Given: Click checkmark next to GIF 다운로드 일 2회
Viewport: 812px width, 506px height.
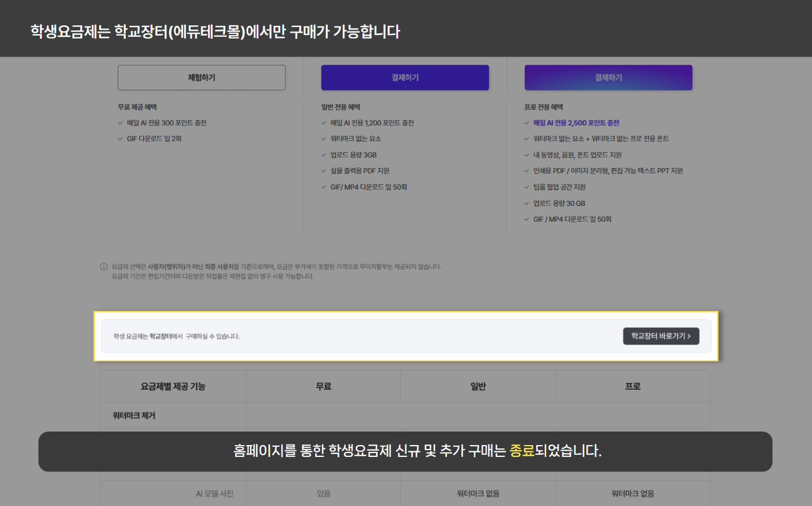Looking at the screenshot, I should [120, 139].
